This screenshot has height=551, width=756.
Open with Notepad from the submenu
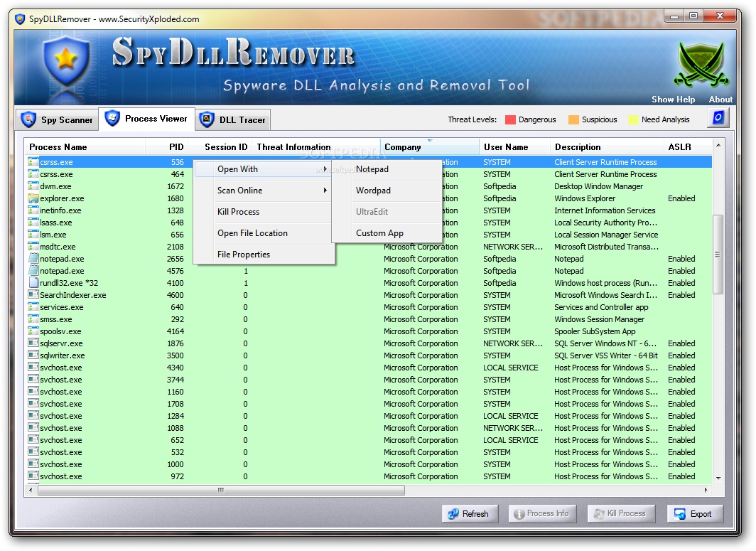387,169
